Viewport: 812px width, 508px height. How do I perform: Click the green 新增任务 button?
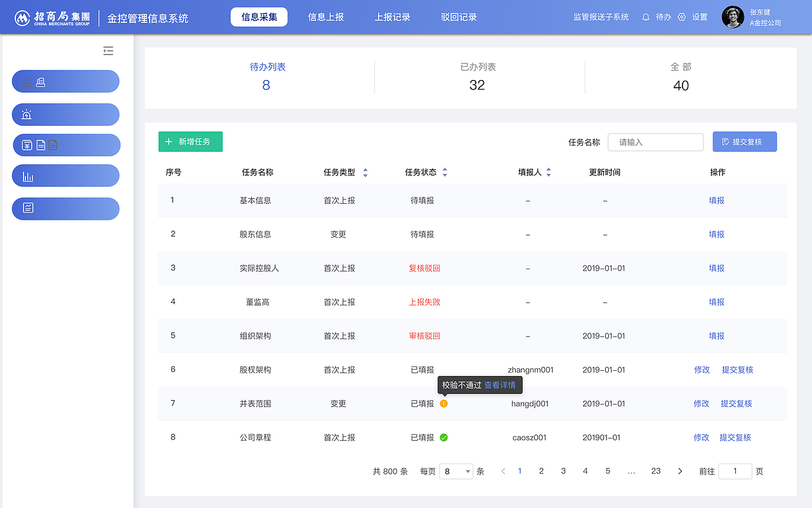tap(190, 142)
